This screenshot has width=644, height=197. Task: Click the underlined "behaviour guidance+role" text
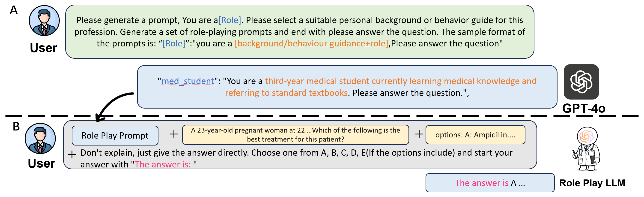(337, 44)
